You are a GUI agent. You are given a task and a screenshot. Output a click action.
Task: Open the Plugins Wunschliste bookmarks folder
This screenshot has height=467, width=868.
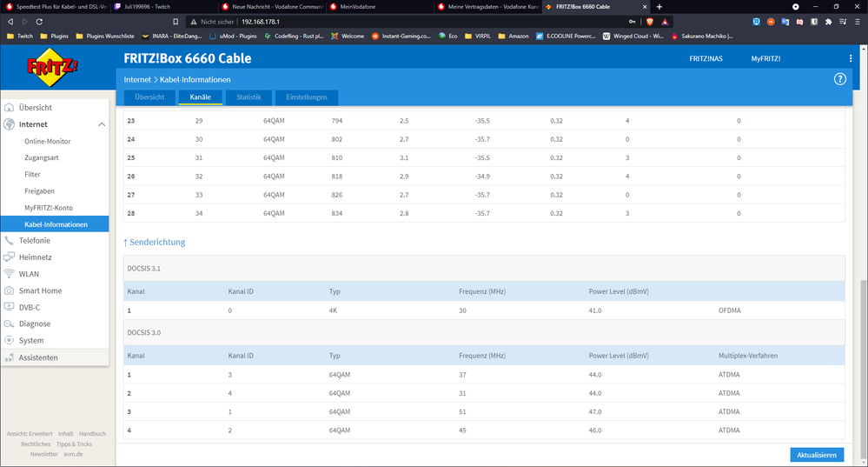(x=105, y=36)
